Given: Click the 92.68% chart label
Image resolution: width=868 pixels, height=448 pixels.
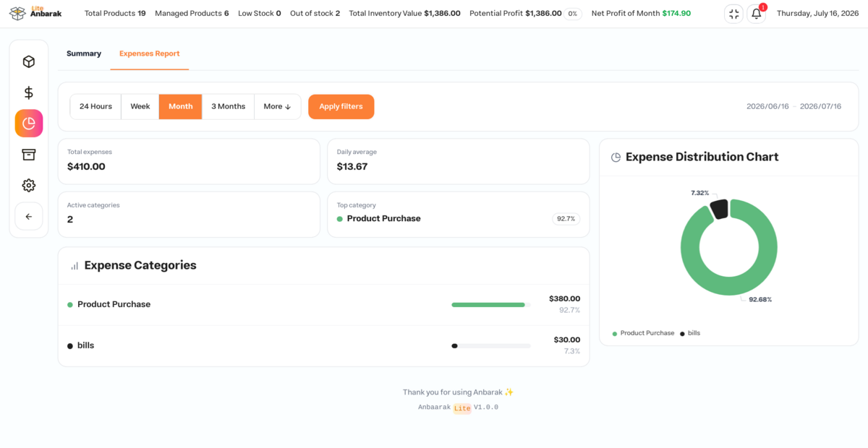Looking at the screenshot, I should (x=760, y=300).
